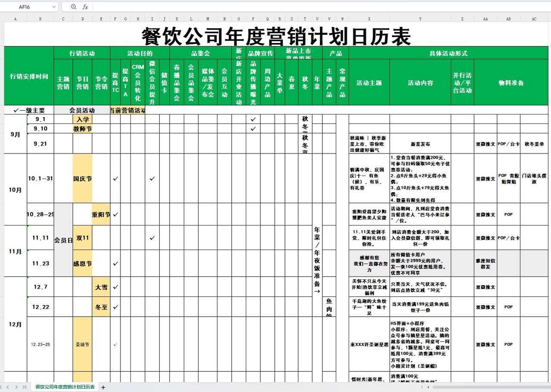Select column A header
Viewport: 551px width, 392px height.
tap(15, 19)
